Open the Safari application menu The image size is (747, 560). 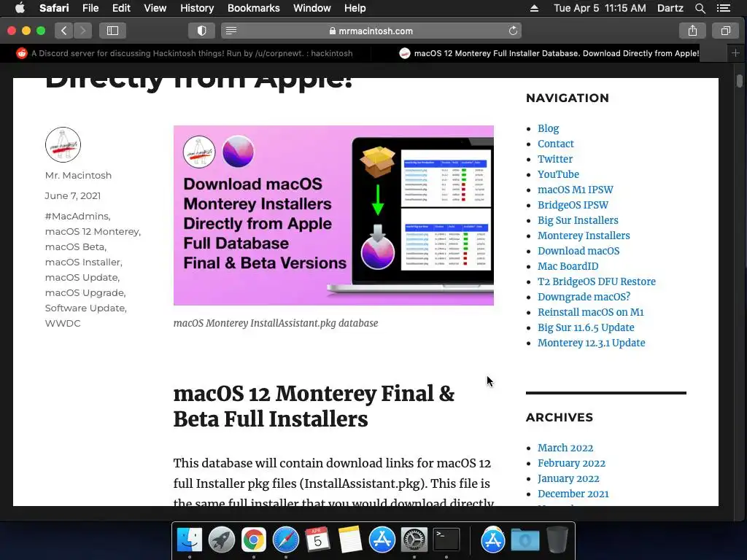[54, 8]
